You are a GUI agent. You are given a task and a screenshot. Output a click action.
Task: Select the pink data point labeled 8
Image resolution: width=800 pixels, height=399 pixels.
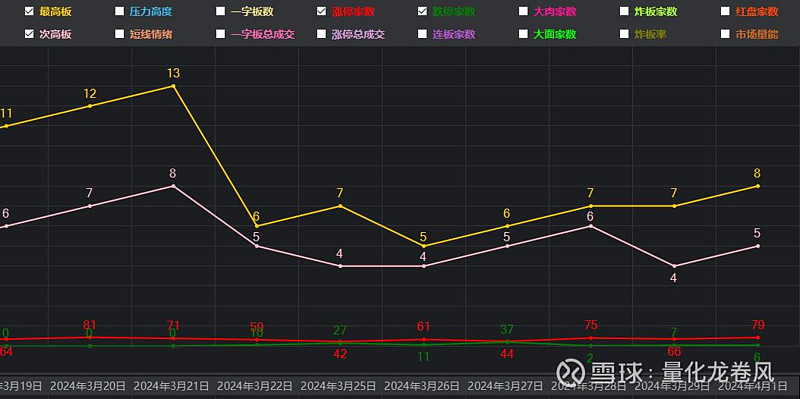173,186
